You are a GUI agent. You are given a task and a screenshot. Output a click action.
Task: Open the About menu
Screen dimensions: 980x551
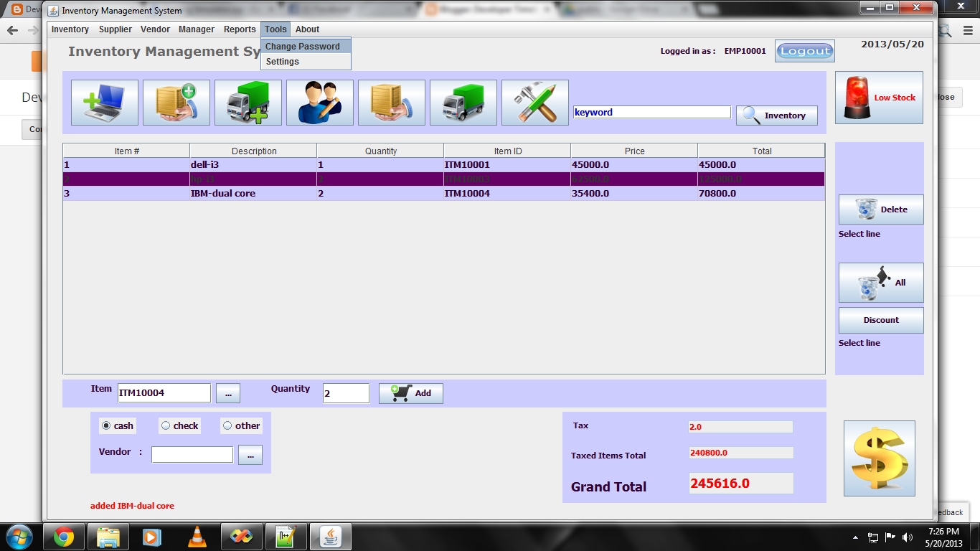click(x=307, y=29)
